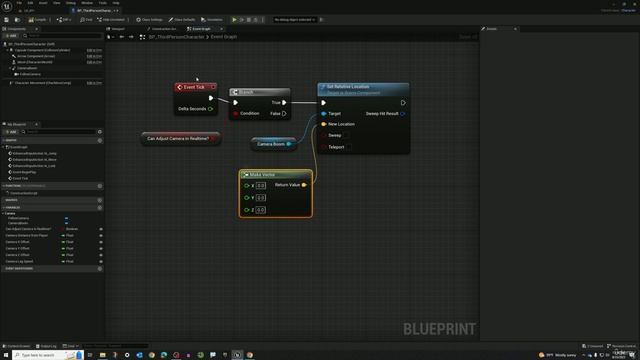Image resolution: width=640 pixels, height=360 pixels.
Task: Open the Window menu
Action: click(x=87, y=3)
